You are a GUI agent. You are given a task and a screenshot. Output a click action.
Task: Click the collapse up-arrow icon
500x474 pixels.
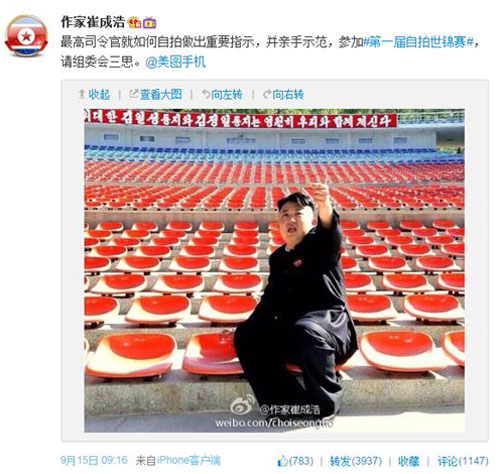coord(82,94)
